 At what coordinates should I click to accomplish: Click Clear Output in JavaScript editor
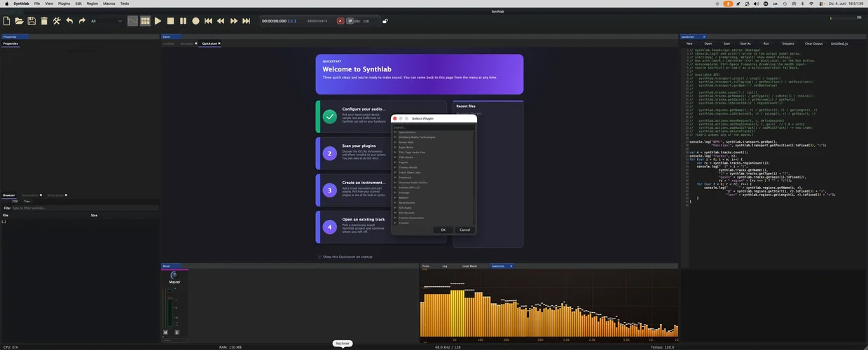[813, 43]
